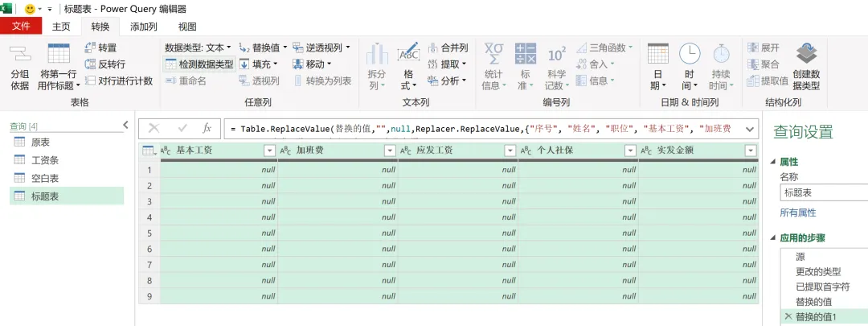868x326 pixels.
Task: Open the 基本工资 column filter dropdown
Action: coord(269,151)
